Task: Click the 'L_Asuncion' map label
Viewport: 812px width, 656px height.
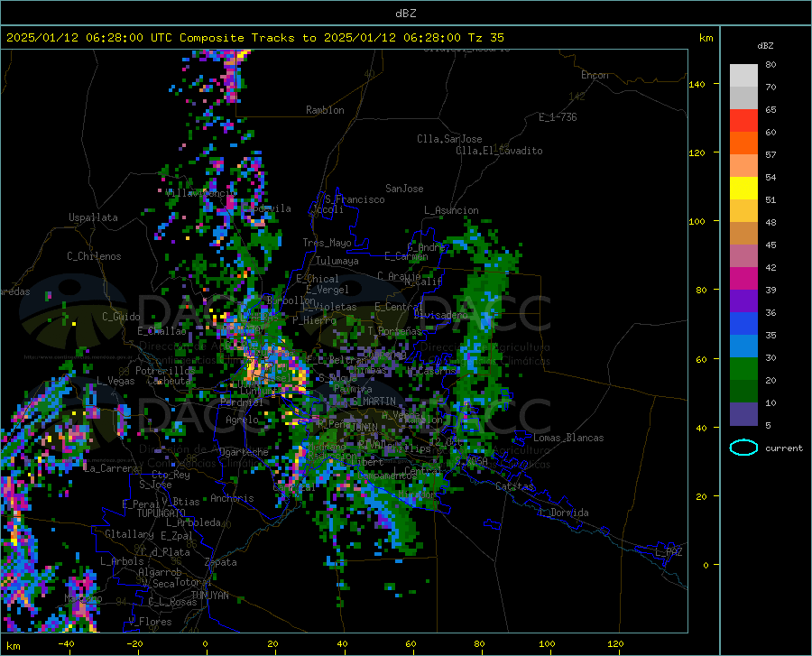Action: coord(451,210)
